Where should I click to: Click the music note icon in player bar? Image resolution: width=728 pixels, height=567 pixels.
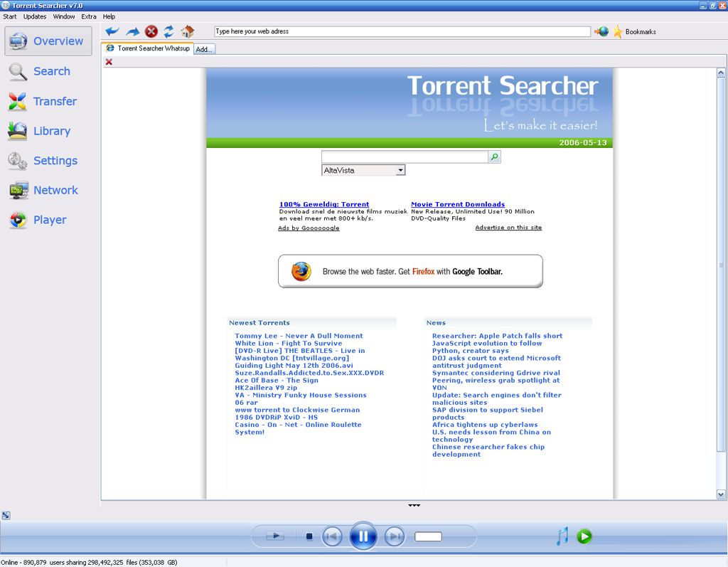pos(562,536)
